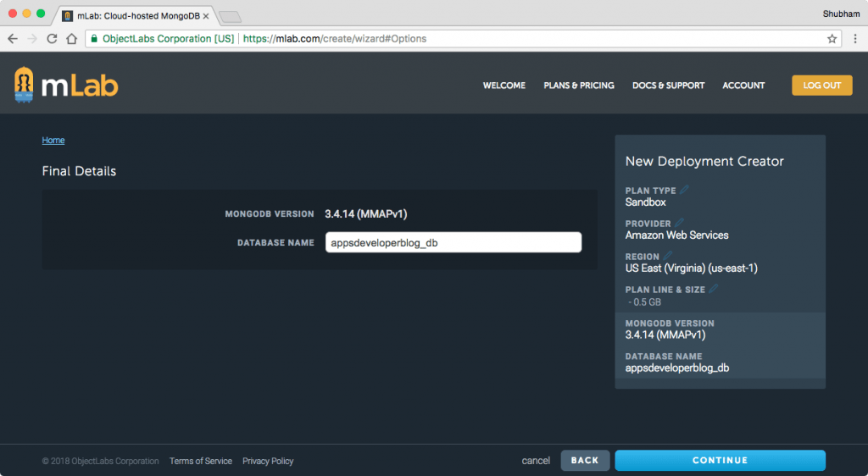The image size is (868, 476).
Task: Edit the Region pencil icon
Action: tap(668, 256)
